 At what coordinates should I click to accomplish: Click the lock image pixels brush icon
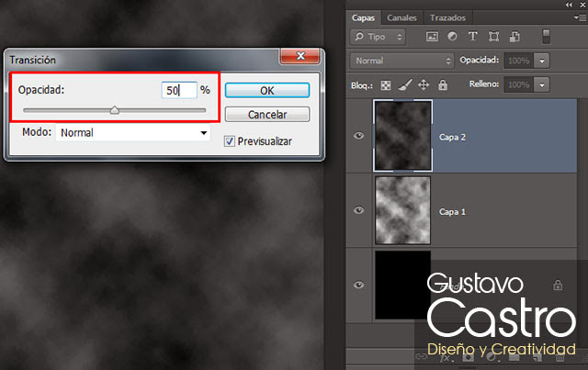[404, 84]
